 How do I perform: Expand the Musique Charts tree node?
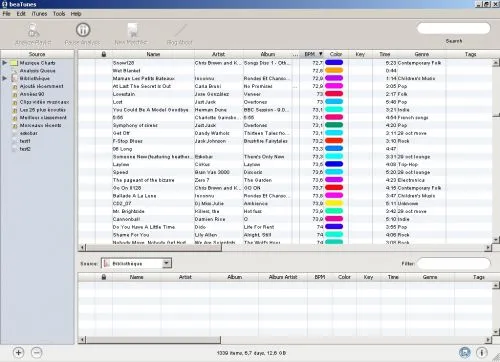[x=4, y=63]
